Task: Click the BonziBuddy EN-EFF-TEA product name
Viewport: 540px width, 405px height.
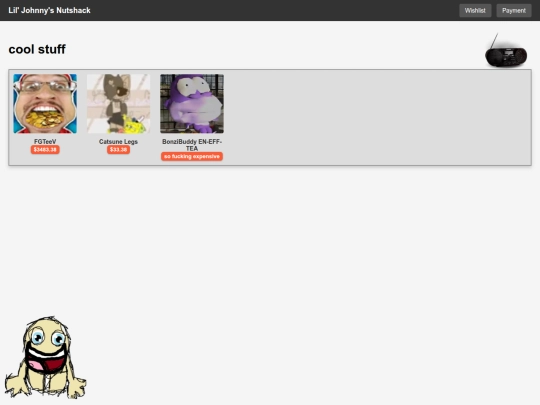Action: (x=192, y=145)
